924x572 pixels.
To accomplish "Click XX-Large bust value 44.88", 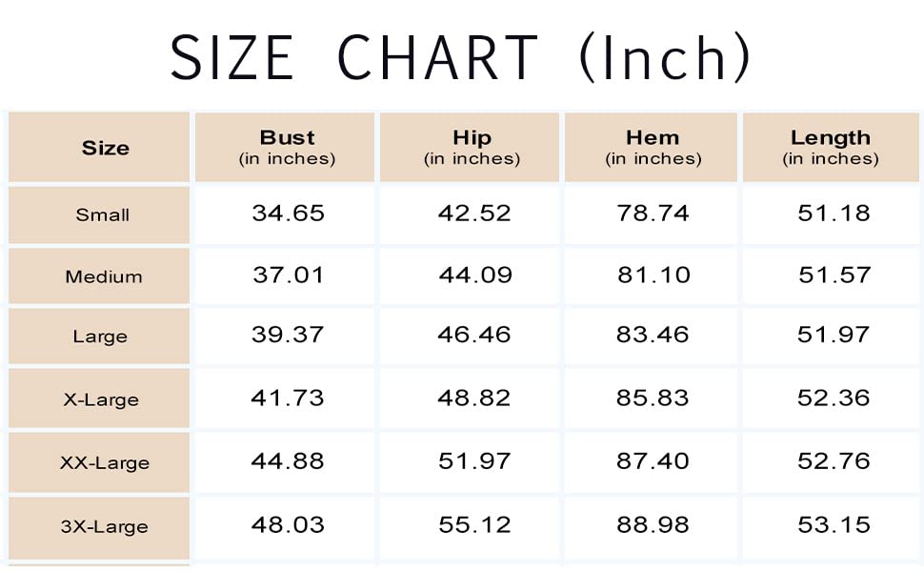I will pyautogui.click(x=288, y=460).
